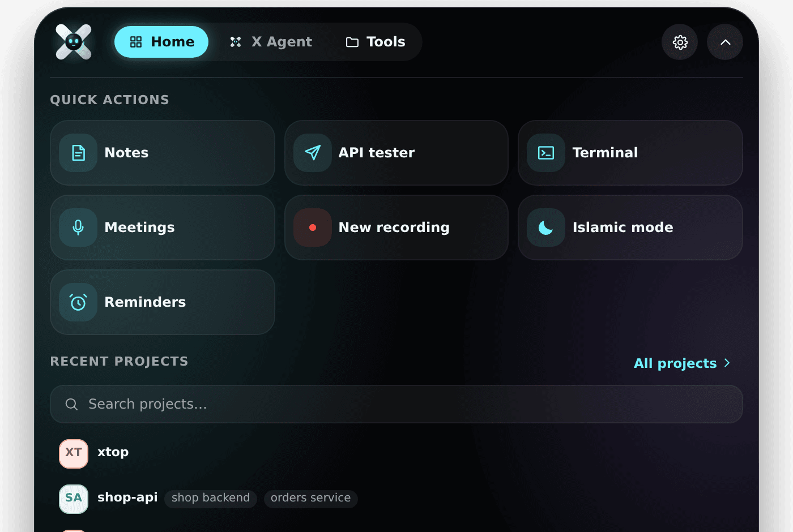Open the All projects link
Viewport: 793px width, 532px height.
[x=682, y=363]
